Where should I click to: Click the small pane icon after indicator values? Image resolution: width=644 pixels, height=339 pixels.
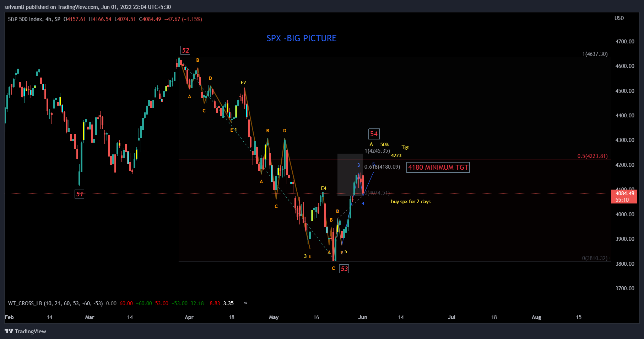(245, 303)
